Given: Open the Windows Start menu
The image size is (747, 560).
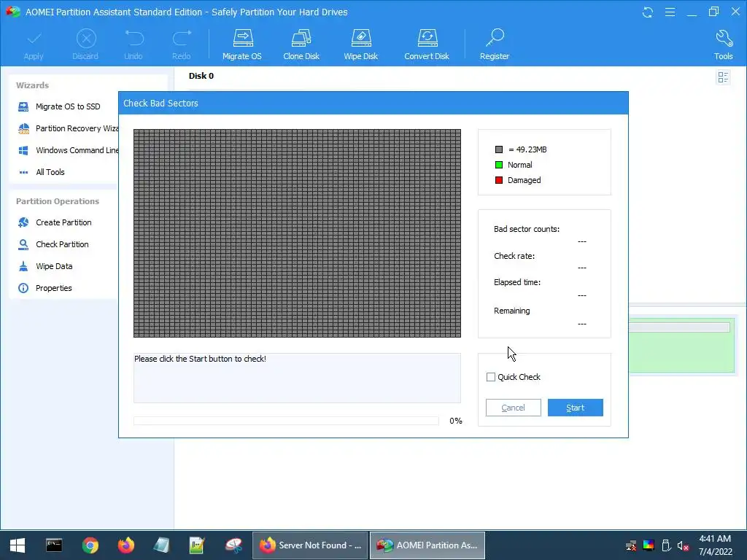Looking at the screenshot, I should [x=18, y=545].
